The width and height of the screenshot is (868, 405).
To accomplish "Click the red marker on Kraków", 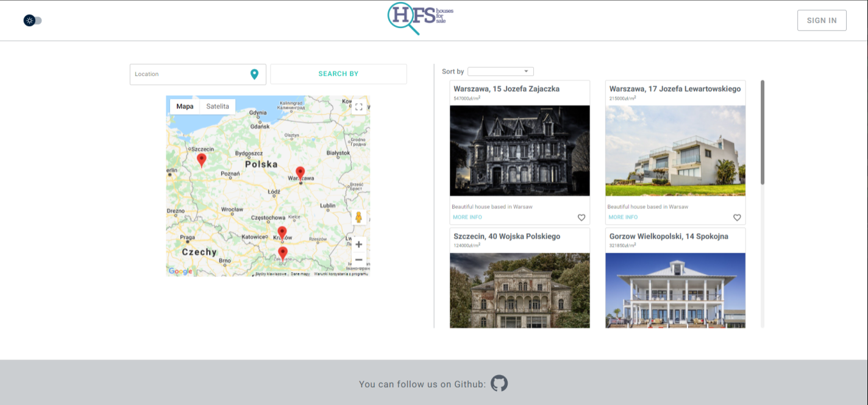I will (282, 233).
